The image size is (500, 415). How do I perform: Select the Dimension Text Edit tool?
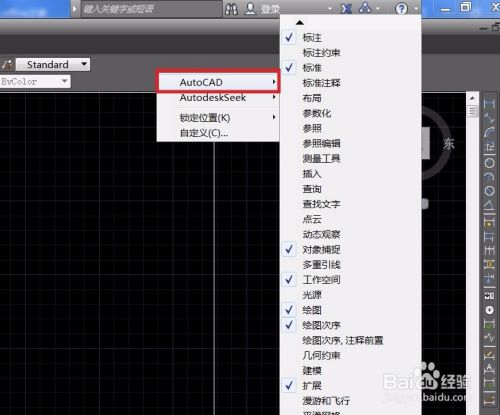[489, 369]
